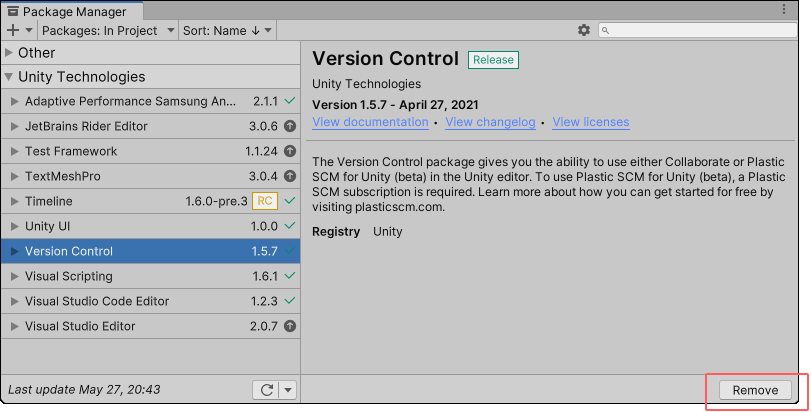Click the 1.6.0-pre.3 version on Timeline
This screenshot has width=811, height=412.
click(216, 201)
